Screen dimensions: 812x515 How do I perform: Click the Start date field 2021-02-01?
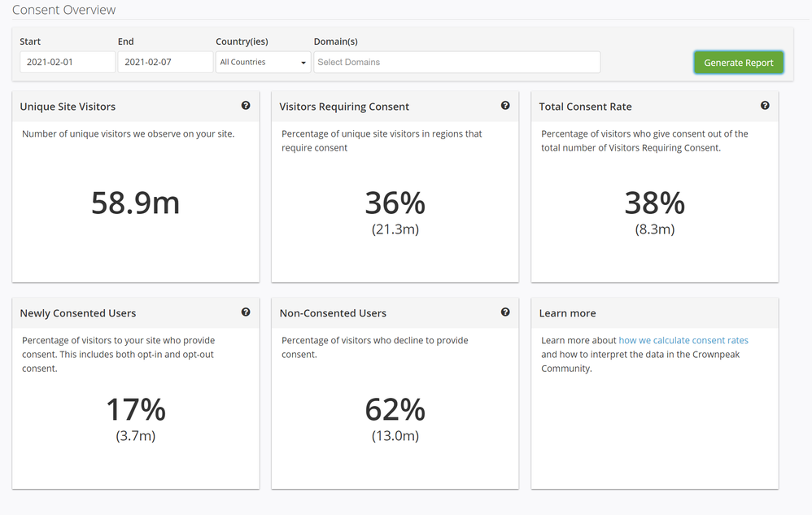pos(68,62)
